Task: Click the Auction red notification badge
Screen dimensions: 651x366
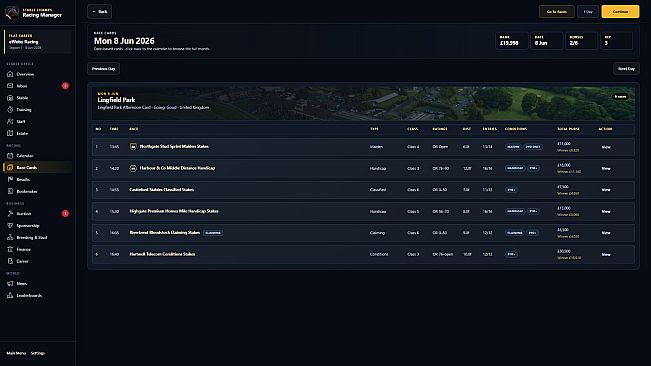Action: (65, 214)
